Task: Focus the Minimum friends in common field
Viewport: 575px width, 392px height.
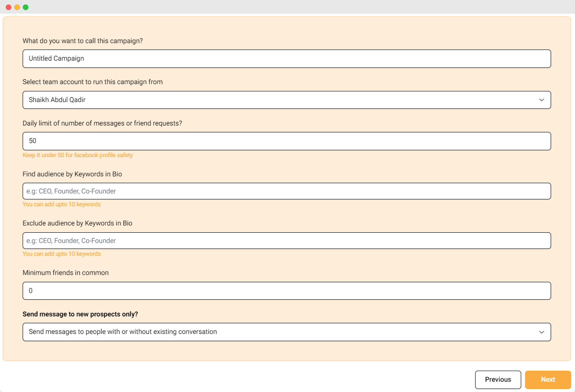Action: [286, 291]
